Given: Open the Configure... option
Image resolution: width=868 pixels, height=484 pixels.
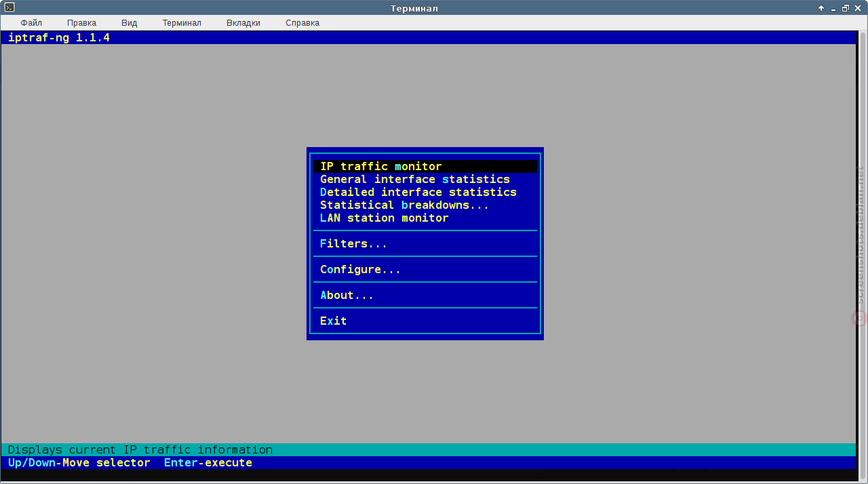Looking at the screenshot, I should click(425, 269).
